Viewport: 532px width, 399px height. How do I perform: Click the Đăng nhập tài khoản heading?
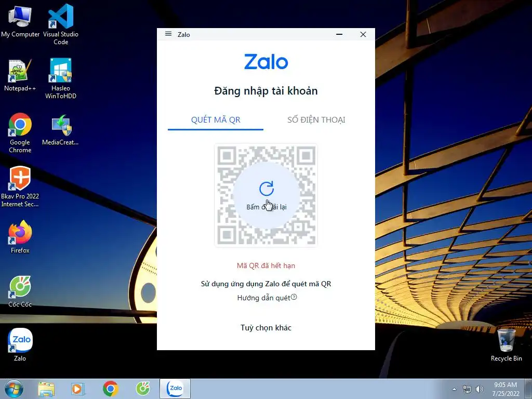266,91
